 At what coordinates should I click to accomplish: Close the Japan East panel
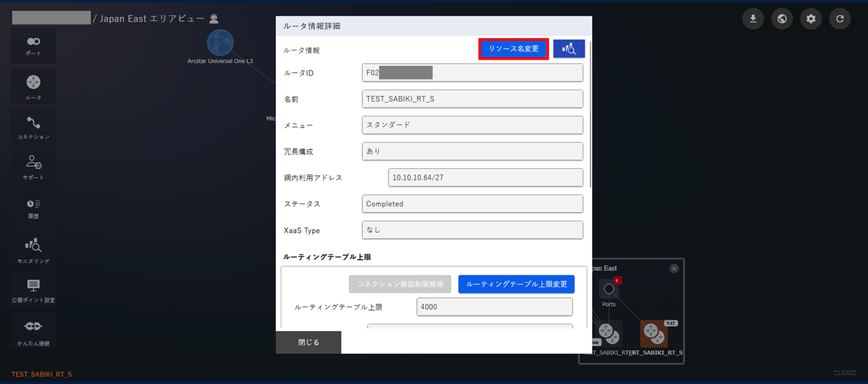[x=674, y=268]
